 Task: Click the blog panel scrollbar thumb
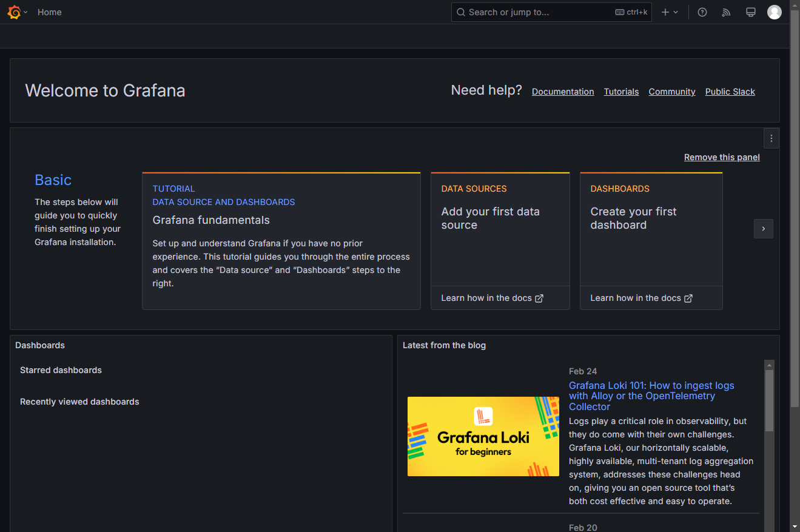pos(769,400)
